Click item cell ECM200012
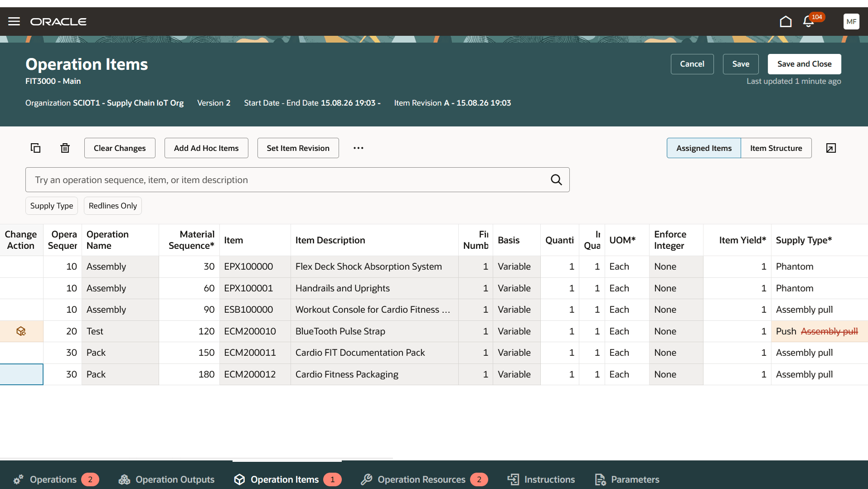This screenshot has width=868, height=489. (255, 374)
